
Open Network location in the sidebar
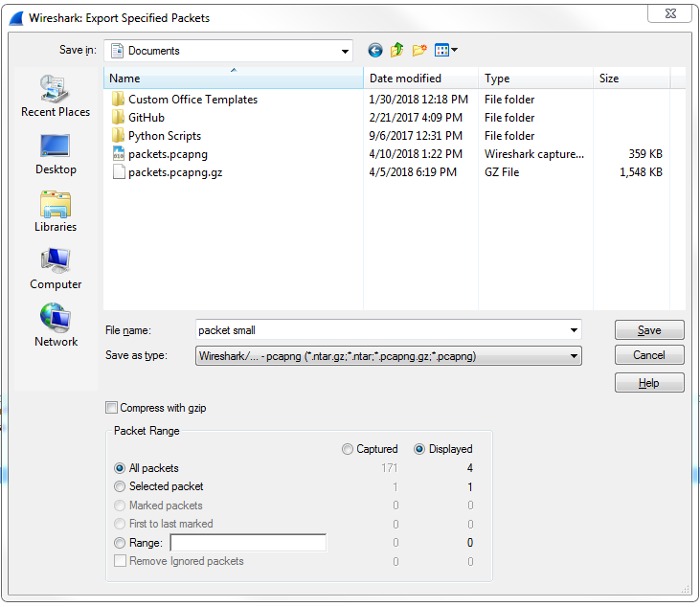tap(56, 326)
